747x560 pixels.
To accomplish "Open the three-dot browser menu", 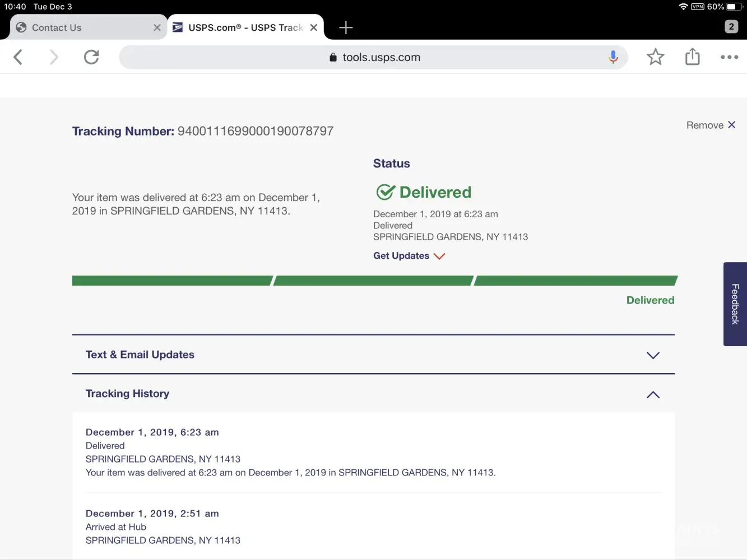I will click(x=729, y=57).
